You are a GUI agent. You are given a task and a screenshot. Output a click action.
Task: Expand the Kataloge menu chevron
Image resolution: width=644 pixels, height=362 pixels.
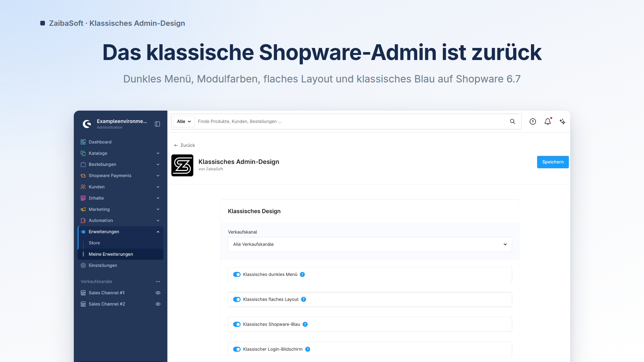(x=158, y=154)
